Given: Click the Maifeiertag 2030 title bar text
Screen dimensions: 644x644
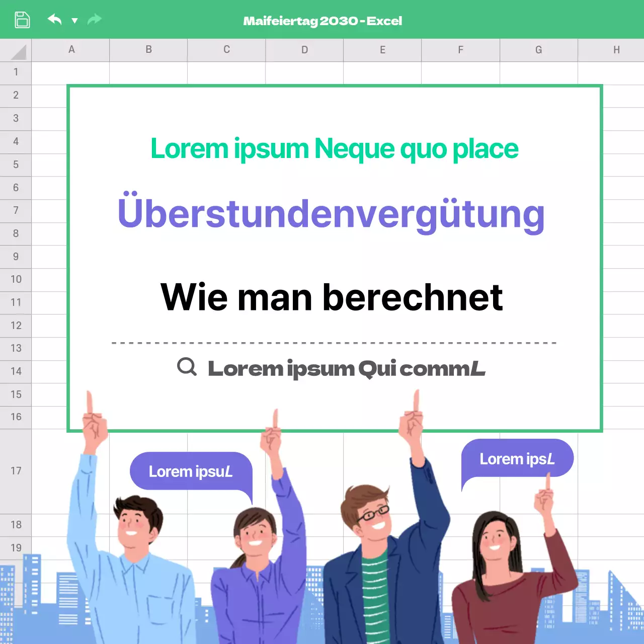Looking at the screenshot, I should (x=322, y=21).
